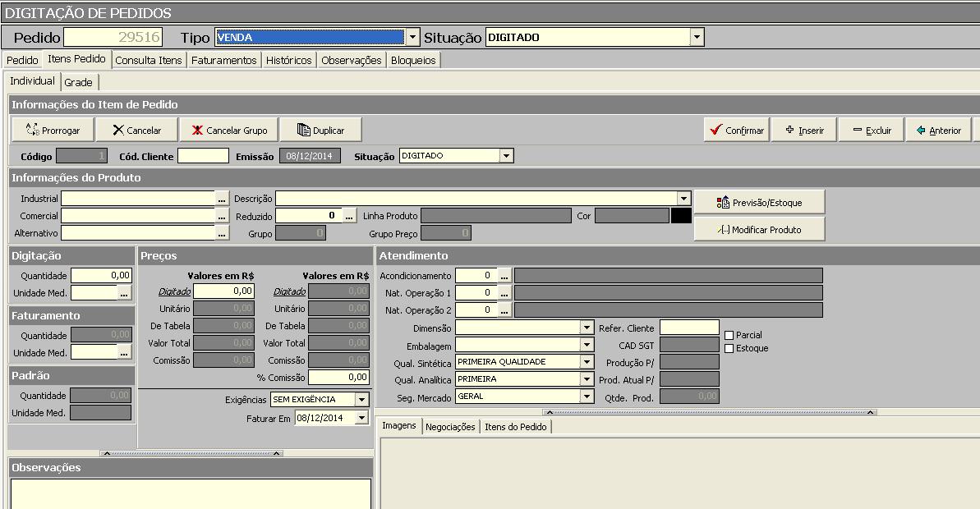Screen dimensions: 980x509
Task: Expand the Exigências dropdown
Action: [361, 399]
